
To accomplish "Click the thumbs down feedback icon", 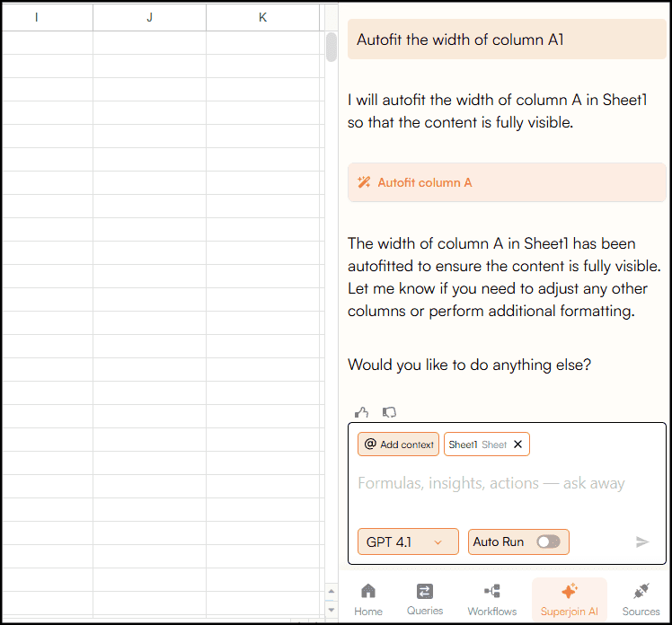I will coord(389,412).
